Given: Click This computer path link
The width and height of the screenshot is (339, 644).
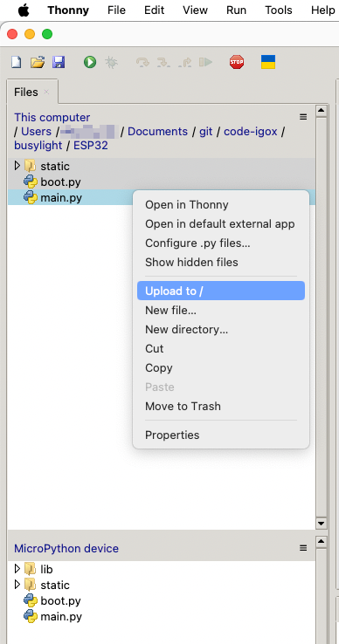Looking at the screenshot, I should 52,118.
